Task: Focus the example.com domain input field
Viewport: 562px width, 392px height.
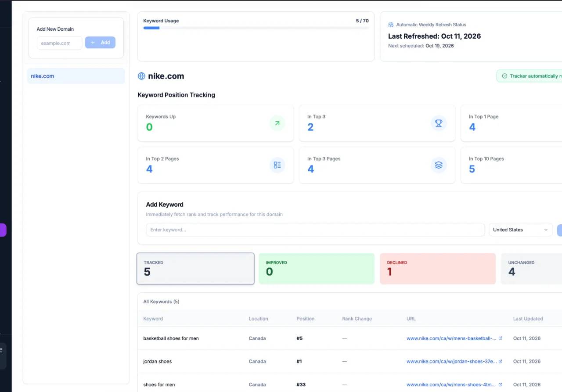Action: 59,43
